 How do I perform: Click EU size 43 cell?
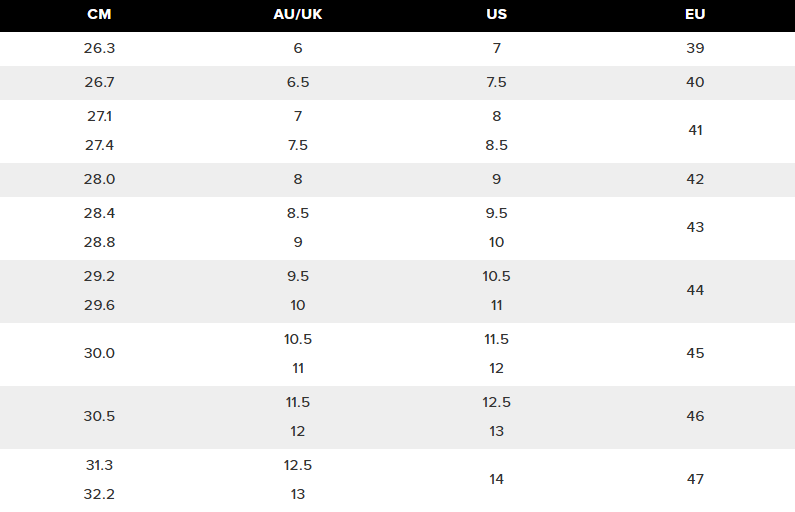tap(695, 227)
